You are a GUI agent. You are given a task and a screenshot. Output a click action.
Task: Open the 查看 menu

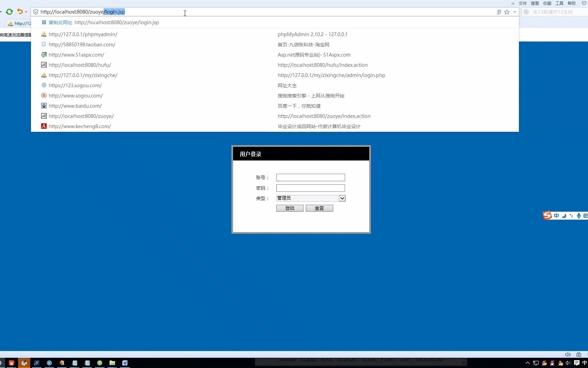point(535,3)
